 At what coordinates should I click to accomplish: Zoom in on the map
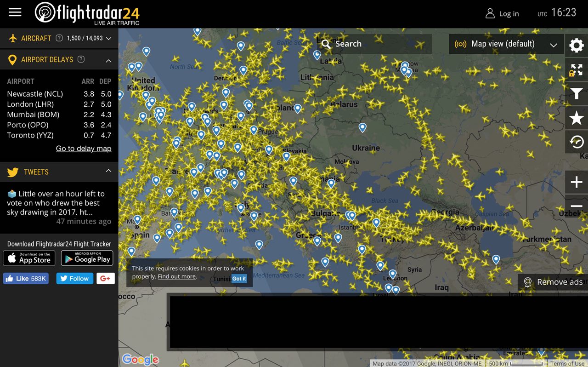click(577, 182)
